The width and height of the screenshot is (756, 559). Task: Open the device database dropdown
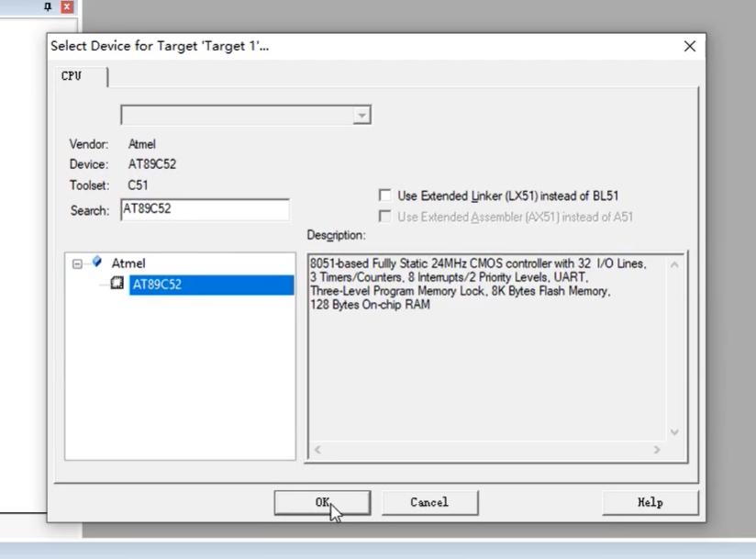click(361, 116)
